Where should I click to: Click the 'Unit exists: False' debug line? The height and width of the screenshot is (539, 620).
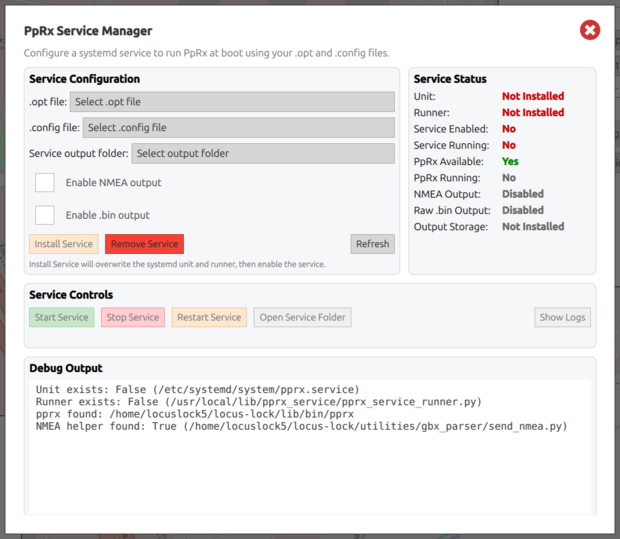(x=197, y=390)
